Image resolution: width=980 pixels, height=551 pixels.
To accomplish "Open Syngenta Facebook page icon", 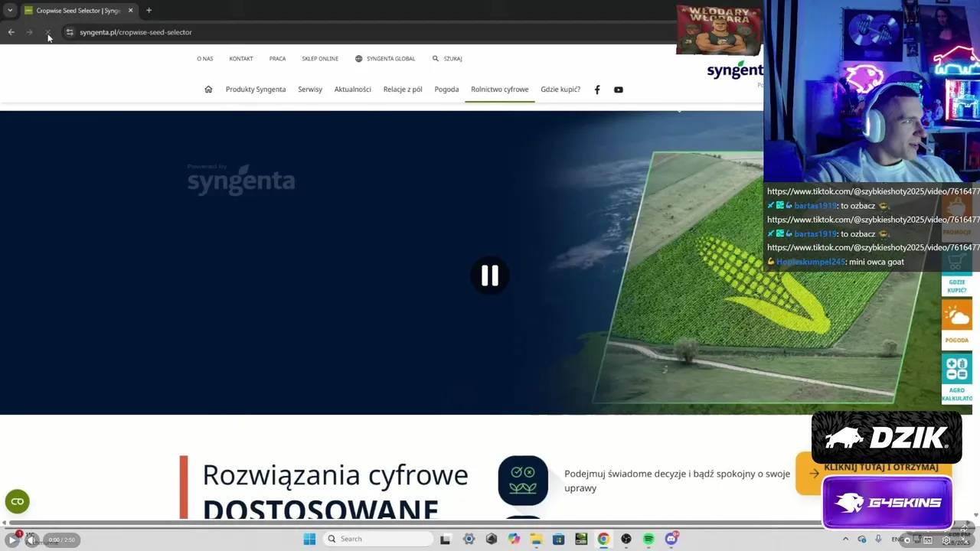I will tap(597, 90).
